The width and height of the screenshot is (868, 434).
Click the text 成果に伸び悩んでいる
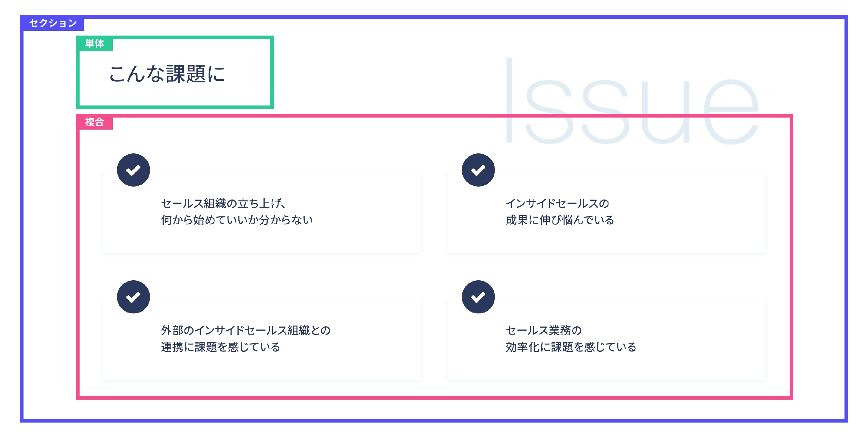[560, 220]
